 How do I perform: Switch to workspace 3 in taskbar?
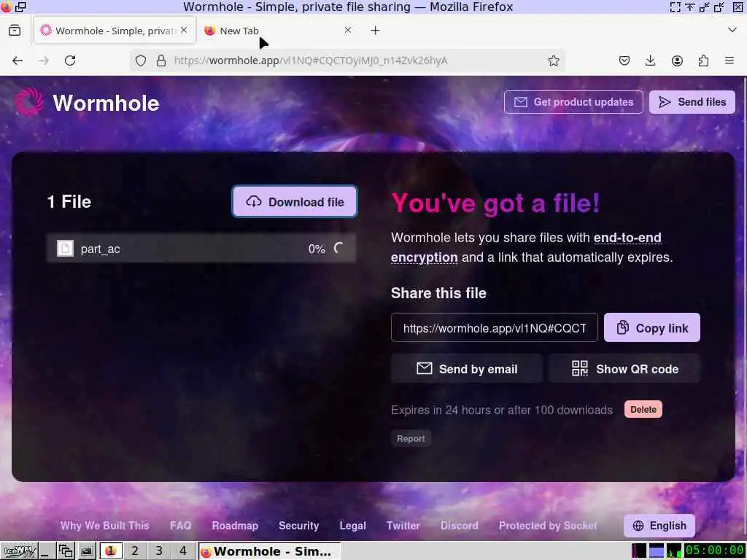159,551
